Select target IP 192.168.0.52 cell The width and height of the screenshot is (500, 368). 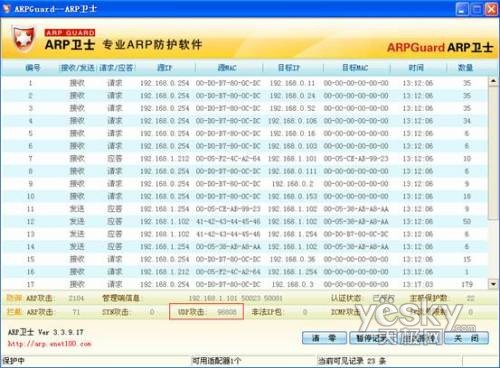pyautogui.click(x=292, y=108)
